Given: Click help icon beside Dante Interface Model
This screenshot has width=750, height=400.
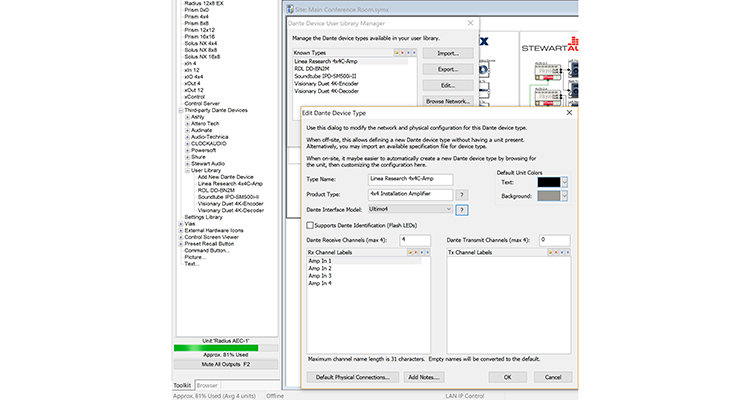Looking at the screenshot, I should [x=461, y=210].
